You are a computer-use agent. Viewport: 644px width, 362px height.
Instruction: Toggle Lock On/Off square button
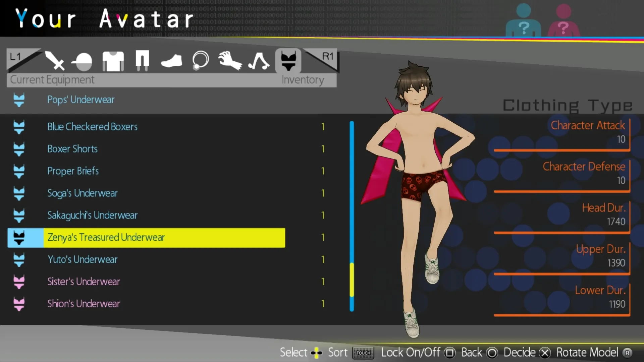[449, 353]
